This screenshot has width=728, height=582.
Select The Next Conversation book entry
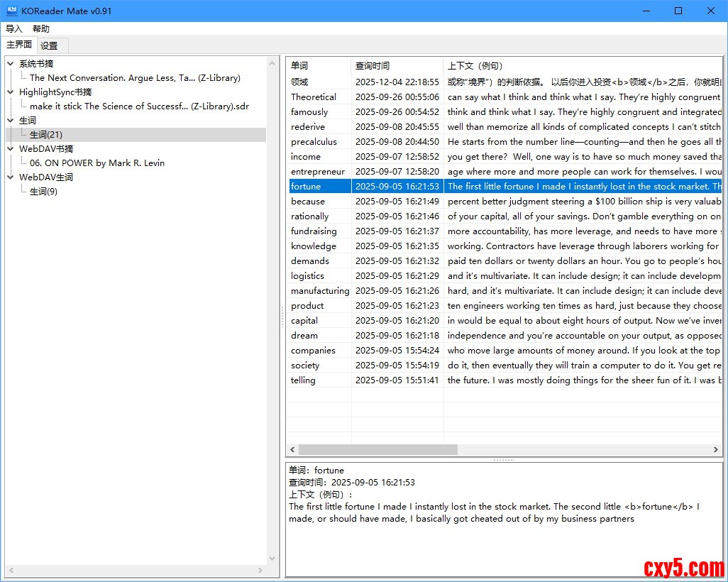click(135, 78)
